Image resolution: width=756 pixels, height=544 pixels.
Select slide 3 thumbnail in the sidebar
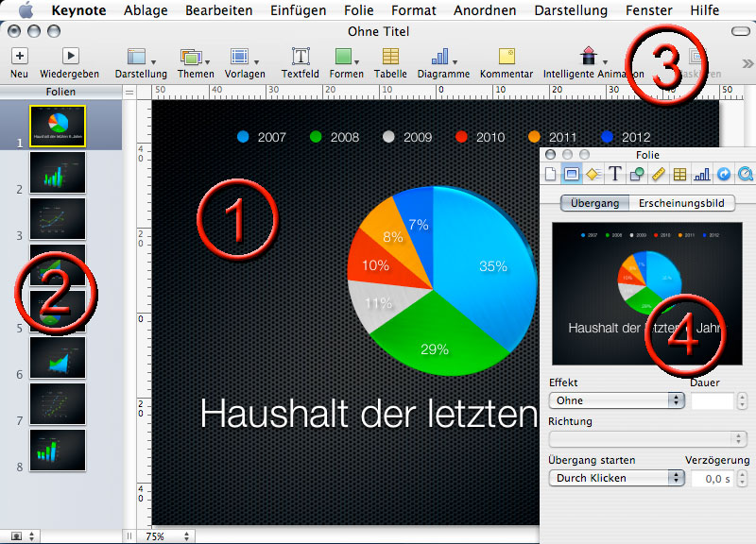point(58,219)
